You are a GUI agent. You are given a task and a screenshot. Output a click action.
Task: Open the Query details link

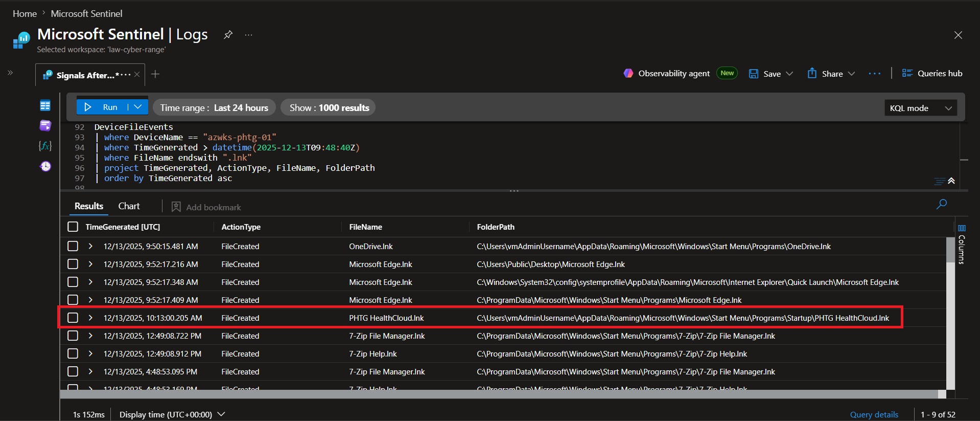(x=874, y=414)
